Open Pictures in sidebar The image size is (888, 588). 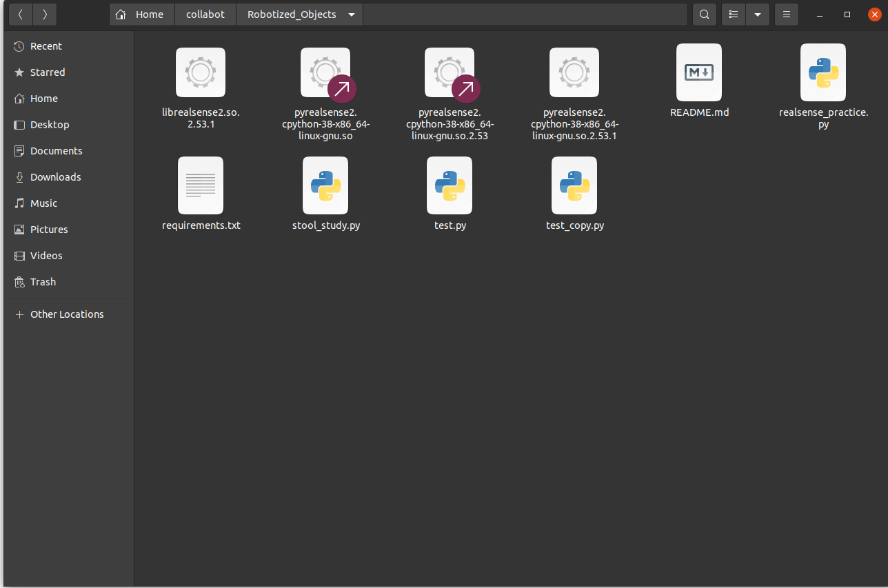pyautogui.click(x=69, y=230)
